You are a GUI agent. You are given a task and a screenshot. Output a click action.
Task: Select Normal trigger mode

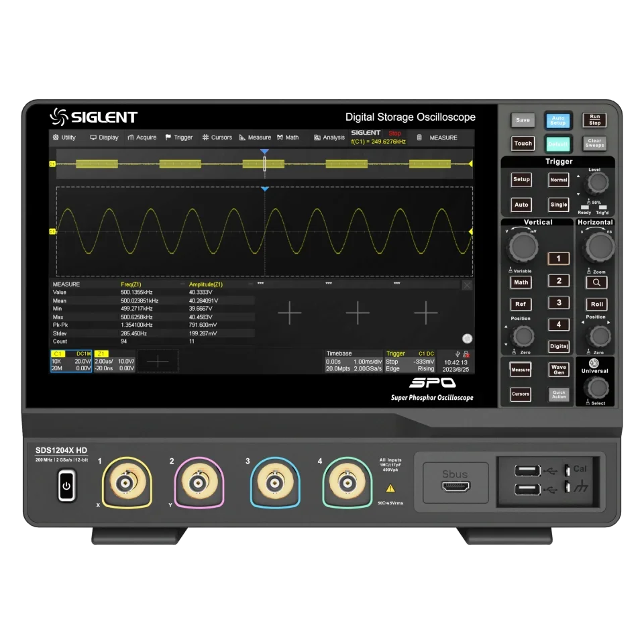click(x=559, y=180)
